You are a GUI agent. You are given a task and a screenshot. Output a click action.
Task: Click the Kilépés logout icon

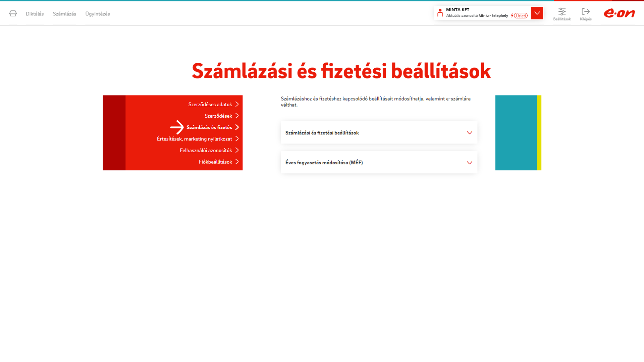586,12
